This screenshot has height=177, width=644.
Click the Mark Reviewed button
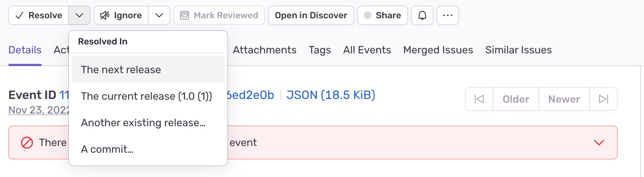coord(219,15)
